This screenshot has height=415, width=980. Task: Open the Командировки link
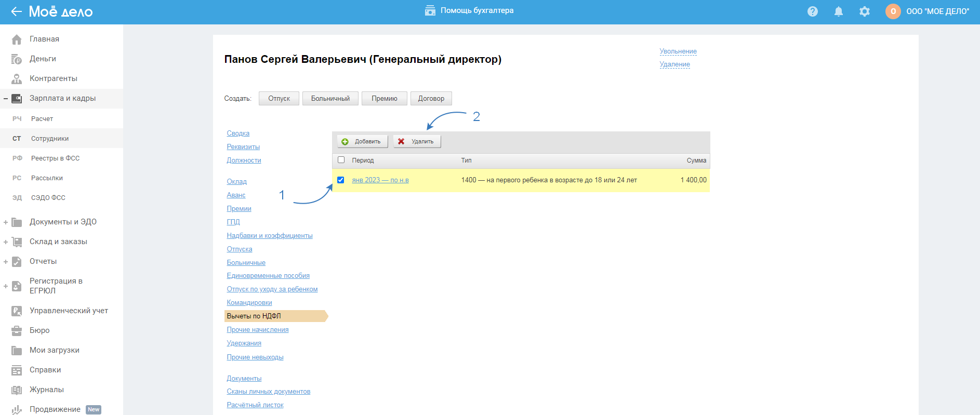point(249,303)
